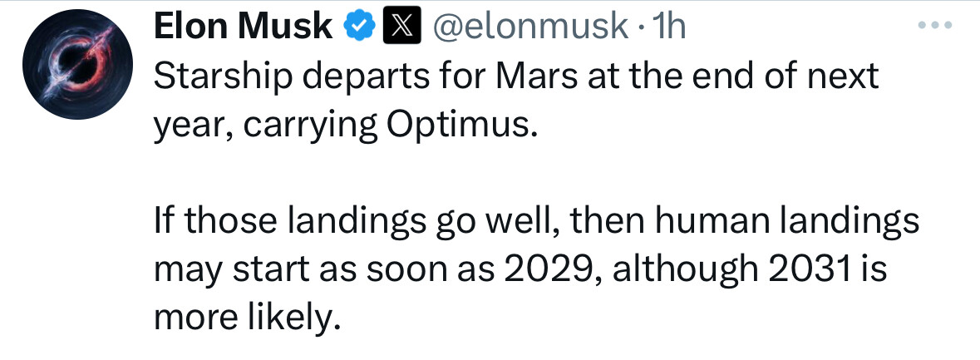Click the text "may start as soon as"

324,271
